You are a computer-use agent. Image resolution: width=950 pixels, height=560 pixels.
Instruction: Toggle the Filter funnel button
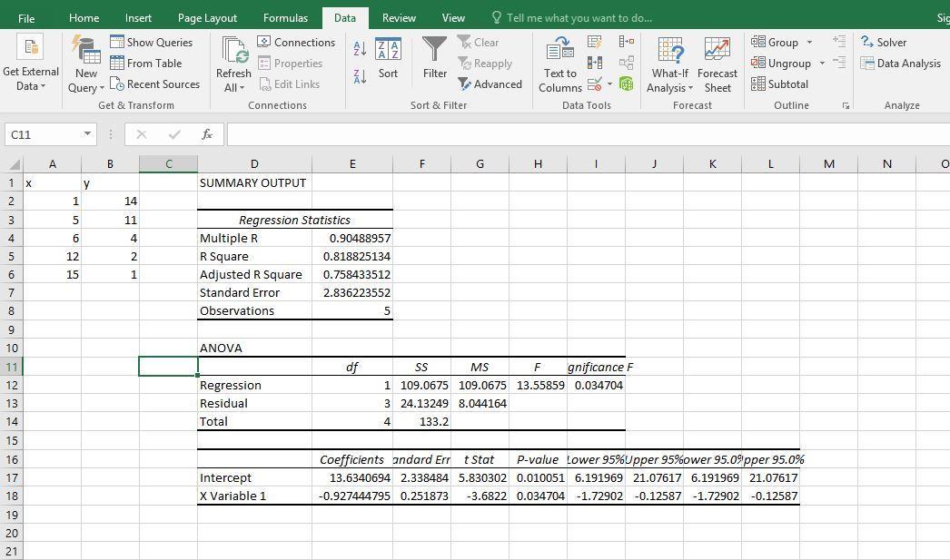click(435, 60)
